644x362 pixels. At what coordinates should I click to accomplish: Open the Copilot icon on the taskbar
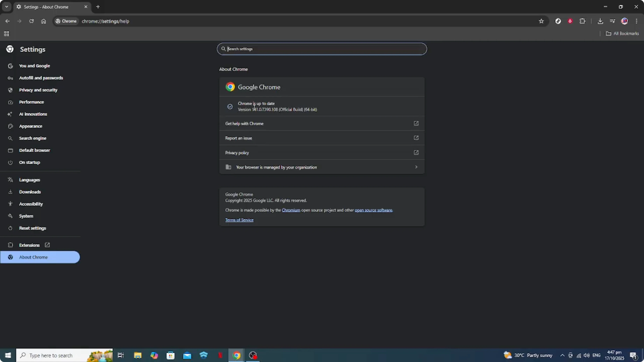(154, 355)
